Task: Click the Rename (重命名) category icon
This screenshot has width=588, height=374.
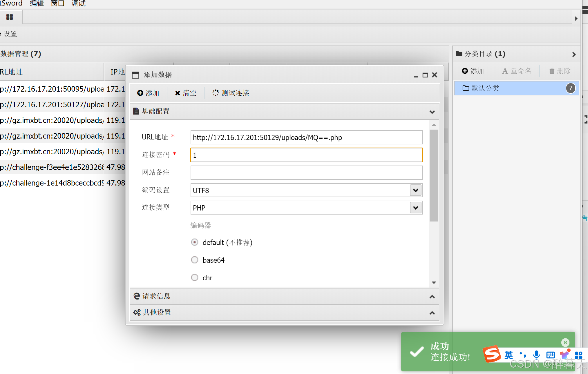Action: click(x=505, y=71)
